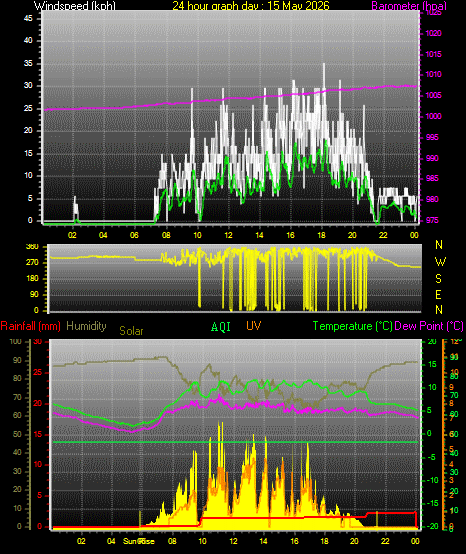Viewport: 466px width, 554px height.
Task: Click the 'Rainfall (mm)' legend label
Action: pos(30,326)
